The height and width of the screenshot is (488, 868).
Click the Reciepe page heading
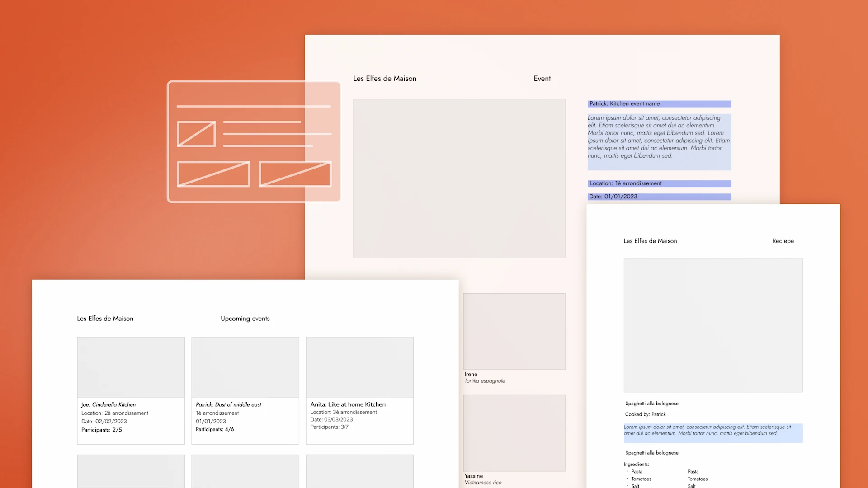point(783,241)
